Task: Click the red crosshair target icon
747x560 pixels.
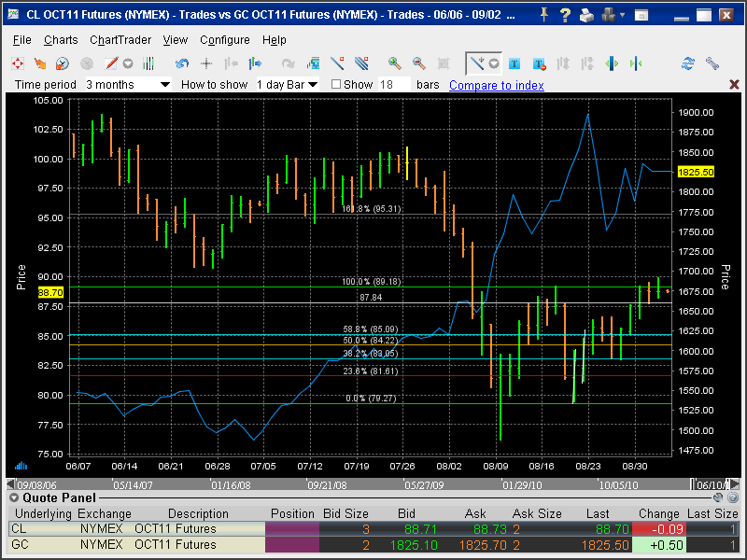Action: (18, 63)
